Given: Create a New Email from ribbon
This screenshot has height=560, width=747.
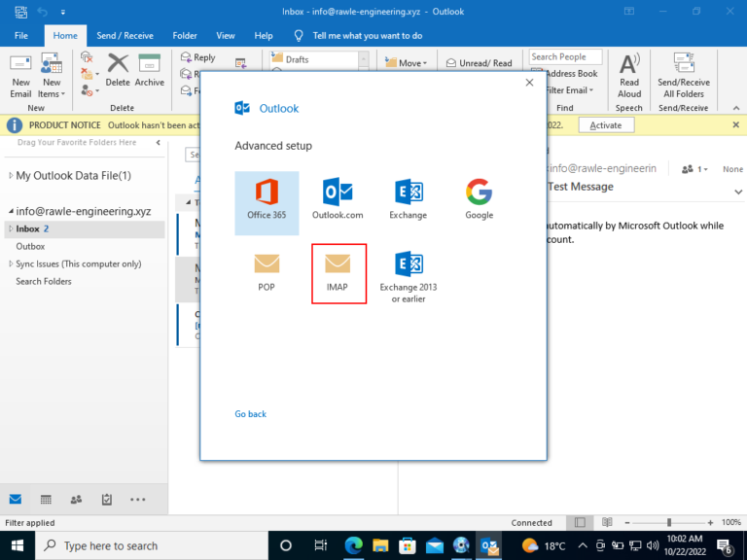Looking at the screenshot, I should coord(20,76).
